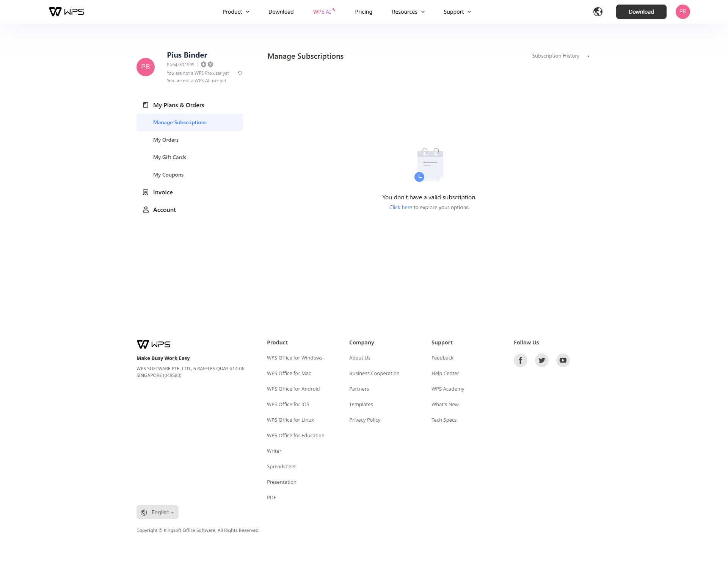Open the Presentation footer link
Screen dimensions: 728x566
(x=282, y=482)
